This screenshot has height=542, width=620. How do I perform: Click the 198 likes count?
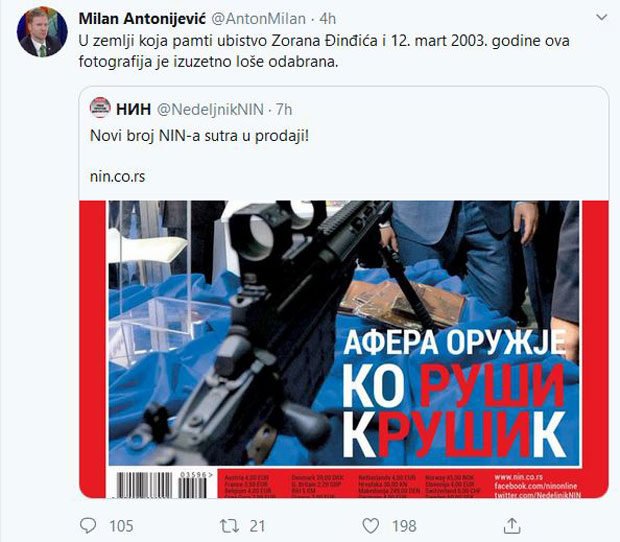point(404,526)
